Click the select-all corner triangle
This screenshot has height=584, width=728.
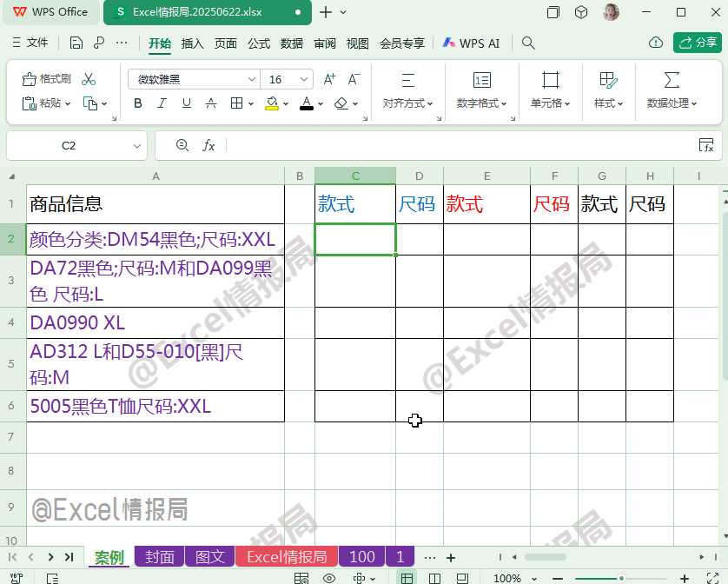12,176
